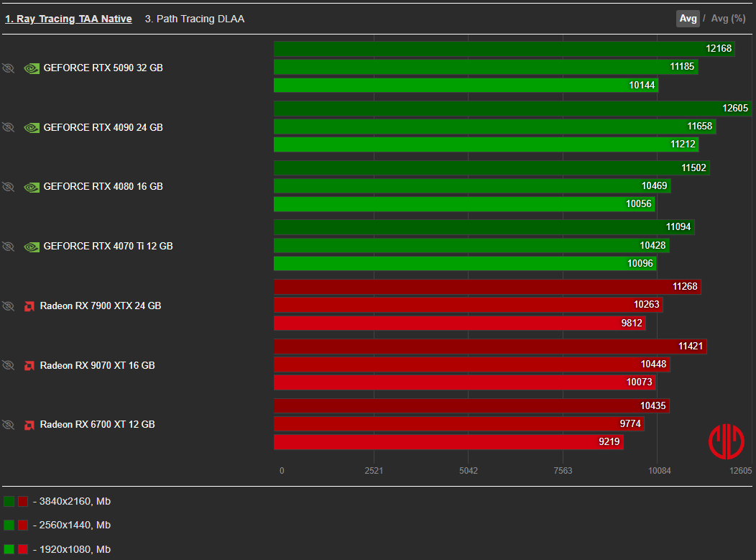The height and width of the screenshot is (560, 756).
Task: Click the RTX 4070 Ti bar showing 10096
Action: click(465, 263)
